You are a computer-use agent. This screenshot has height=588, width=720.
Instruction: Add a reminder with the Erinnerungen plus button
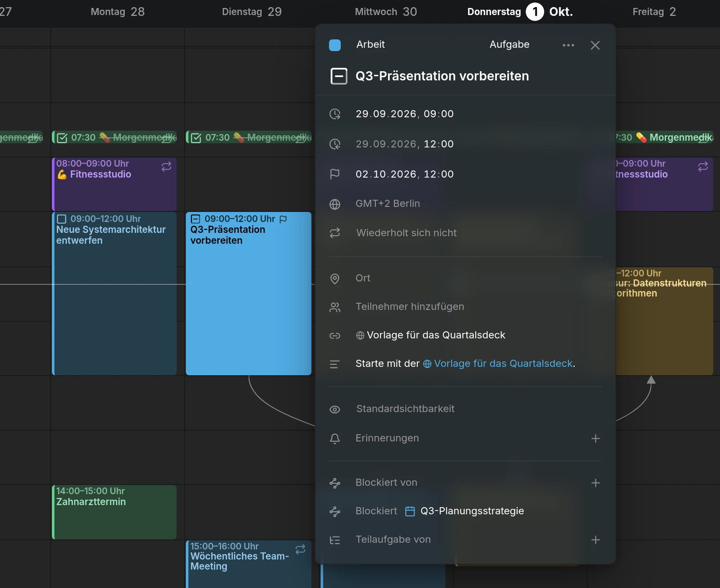pyautogui.click(x=596, y=438)
